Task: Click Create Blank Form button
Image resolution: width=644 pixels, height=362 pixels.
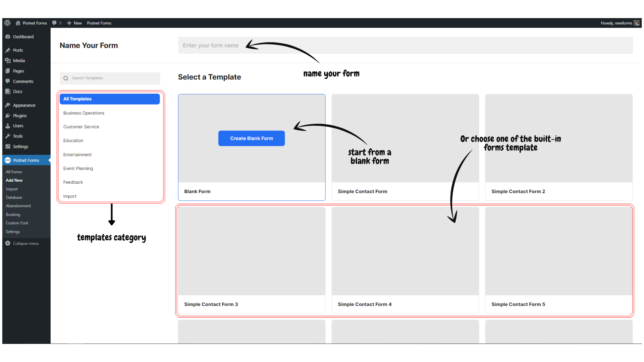Action: point(252,138)
